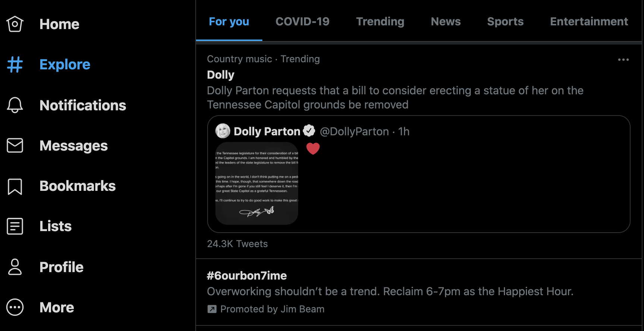
Task: Click the @DollyParton handle link
Action: [354, 132]
